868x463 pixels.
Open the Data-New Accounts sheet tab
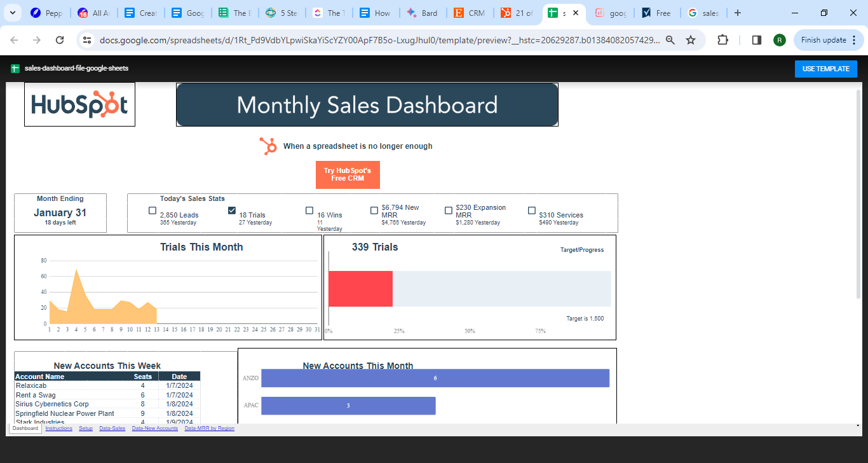155,429
